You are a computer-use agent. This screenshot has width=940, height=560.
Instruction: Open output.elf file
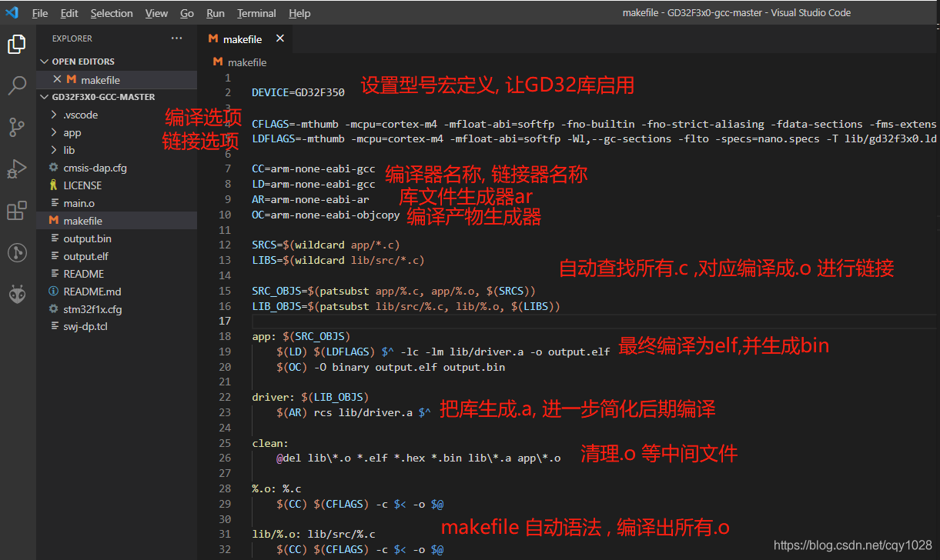point(116,256)
